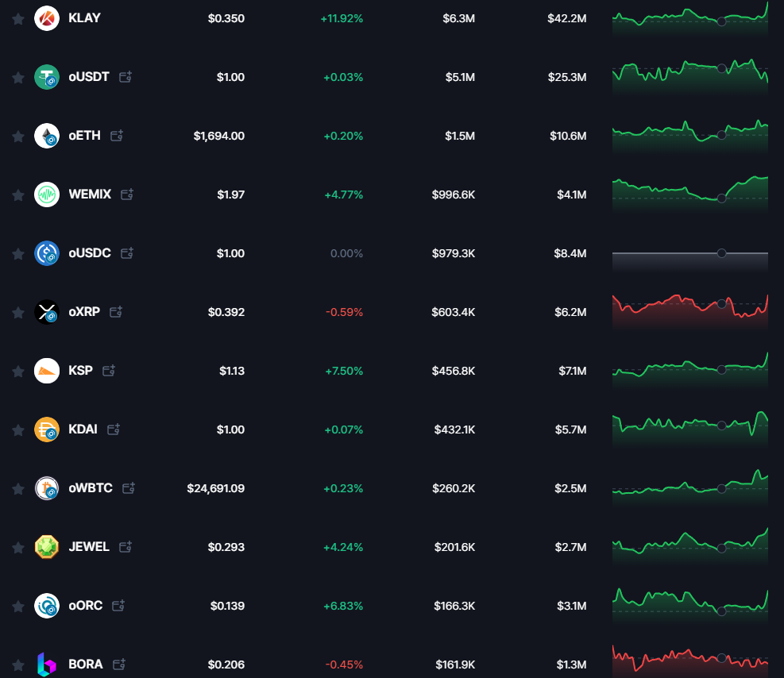
Task: Toggle the favorite star for oUSDT
Action: 18,78
